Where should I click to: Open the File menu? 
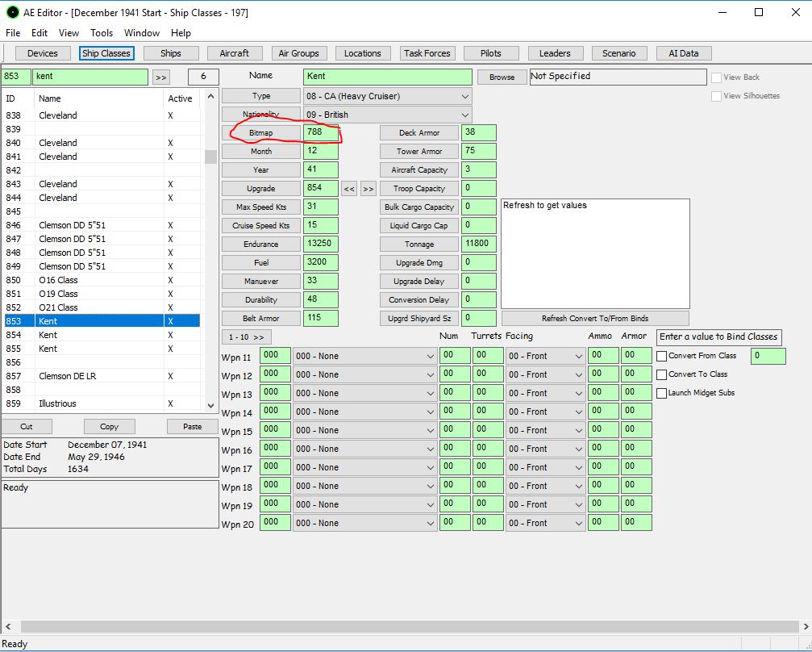pos(13,32)
